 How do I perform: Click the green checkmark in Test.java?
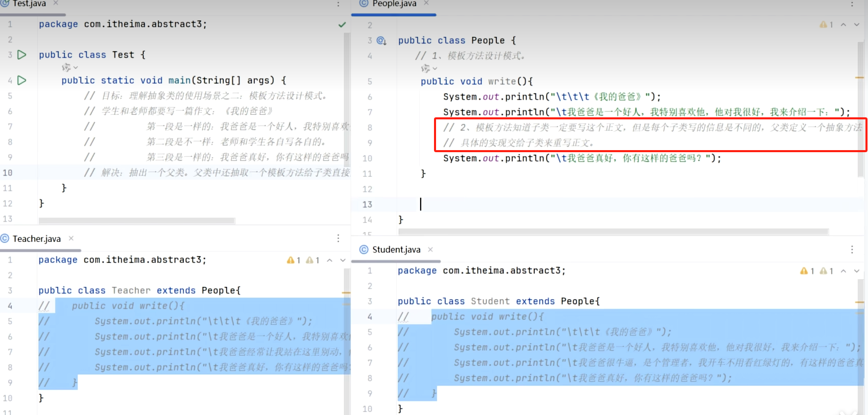[x=342, y=25]
